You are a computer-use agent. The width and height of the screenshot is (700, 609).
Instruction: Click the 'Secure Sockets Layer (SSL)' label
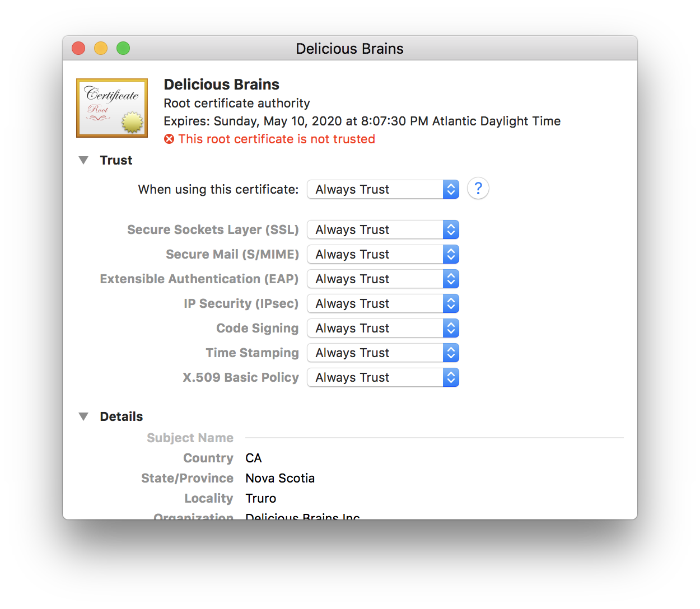[213, 229]
